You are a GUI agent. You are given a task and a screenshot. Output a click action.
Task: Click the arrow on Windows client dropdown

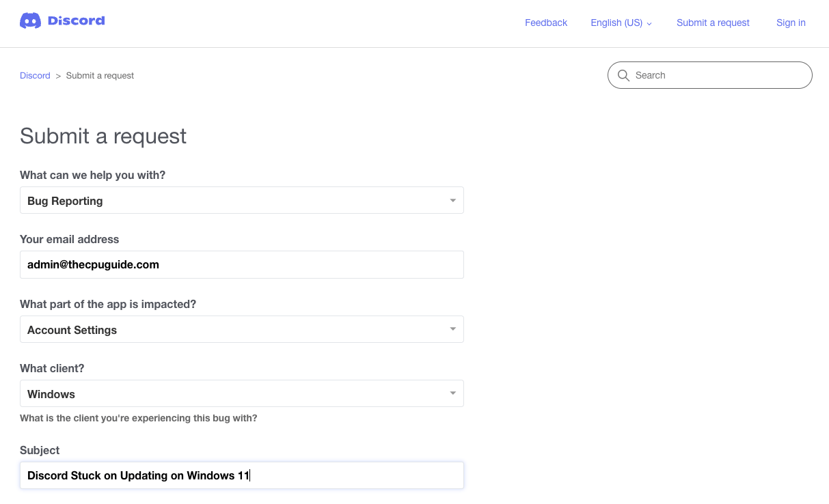coord(452,393)
